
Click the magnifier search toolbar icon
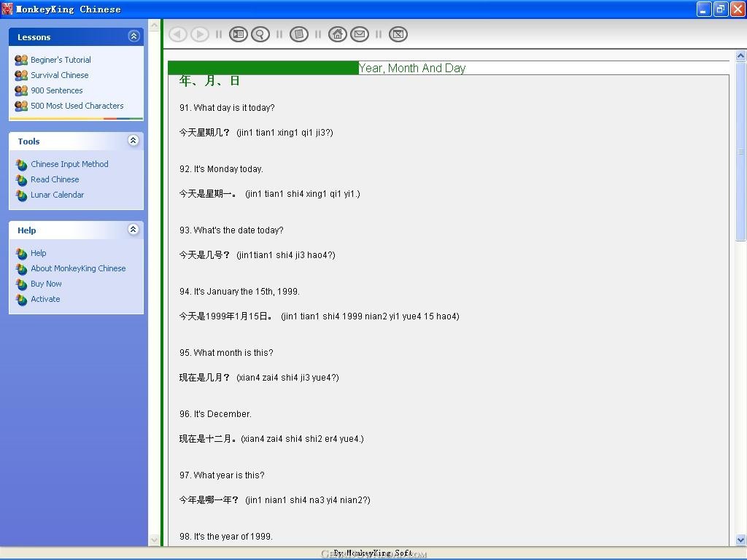[x=260, y=34]
